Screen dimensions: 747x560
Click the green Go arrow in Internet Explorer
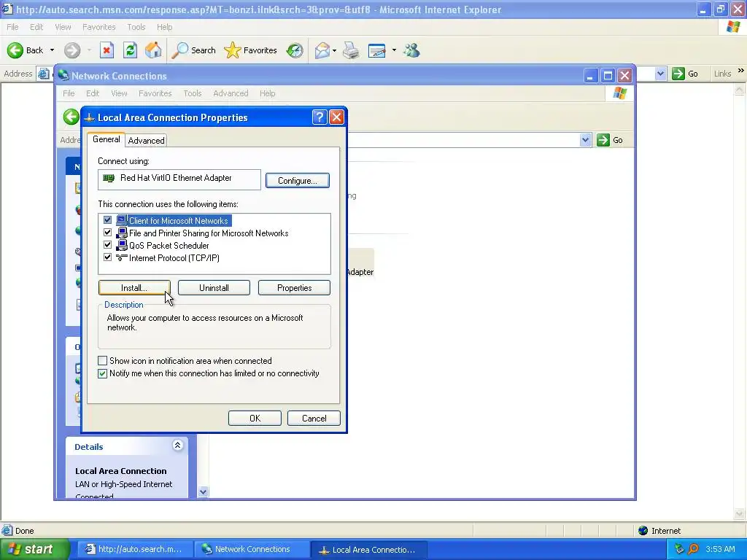(x=678, y=74)
